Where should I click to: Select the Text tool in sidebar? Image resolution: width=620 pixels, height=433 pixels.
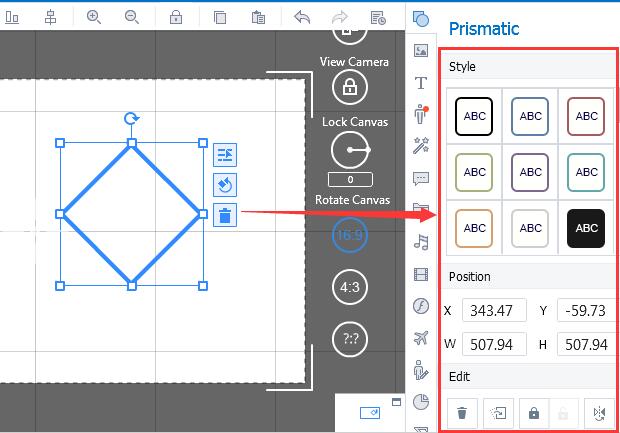click(421, 83)
